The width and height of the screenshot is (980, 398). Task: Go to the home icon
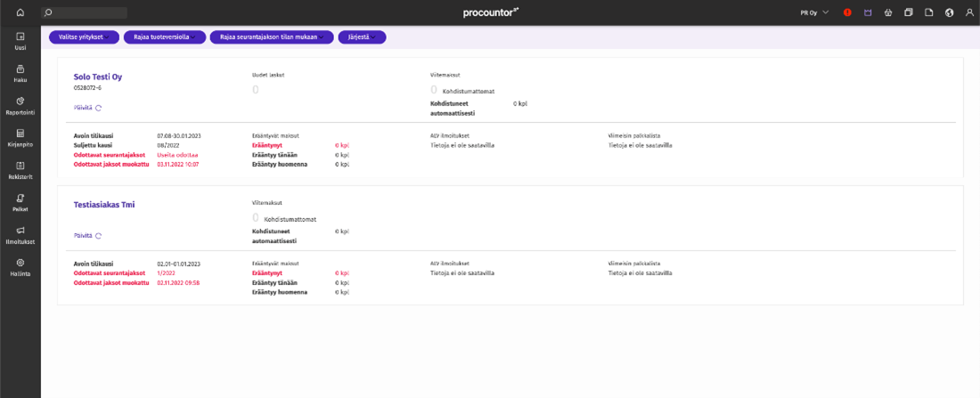coord(20,12)
